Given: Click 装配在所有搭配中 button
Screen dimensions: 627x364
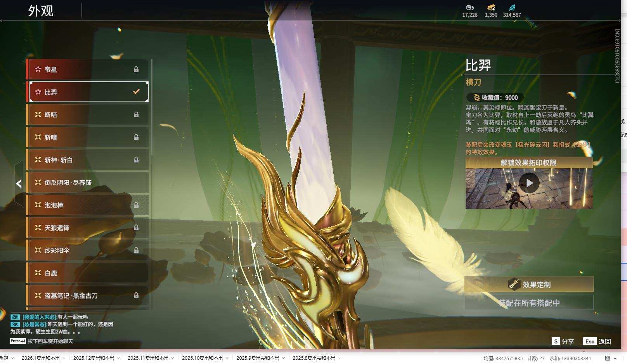Looking at the screenshot, I should [x=529, y=303].
